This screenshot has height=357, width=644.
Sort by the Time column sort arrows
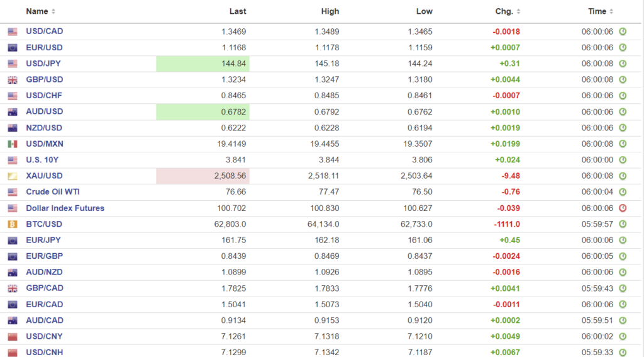click(611, 11)
